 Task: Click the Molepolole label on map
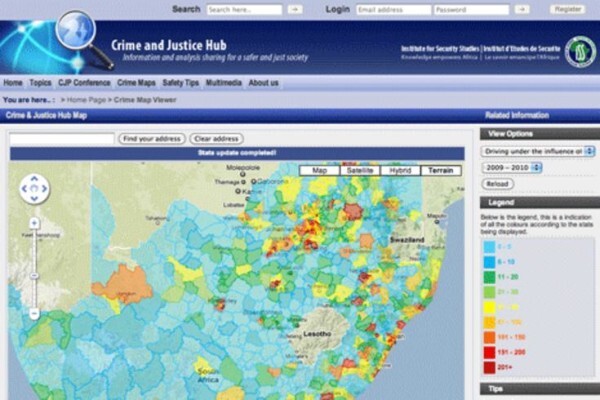click(x=243, y=167)
